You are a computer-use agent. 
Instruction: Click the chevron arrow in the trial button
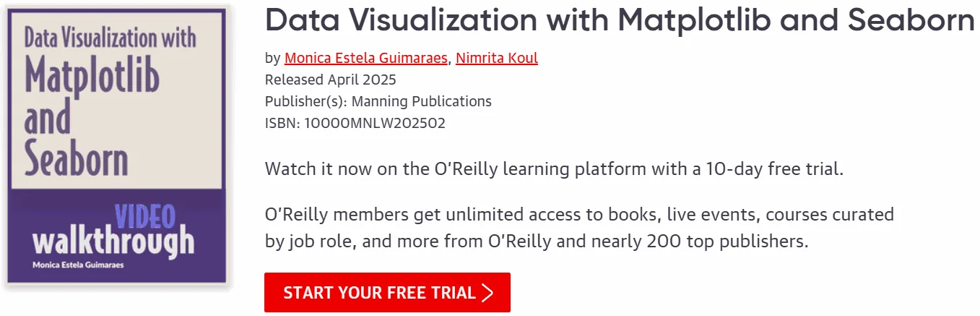(x=487, y=293)
